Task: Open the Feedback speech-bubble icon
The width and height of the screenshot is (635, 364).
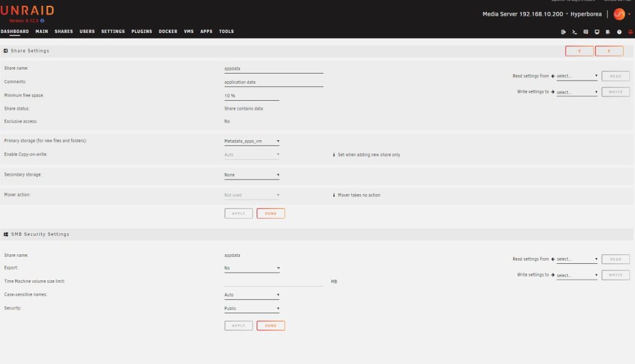Action: coord(585,32)
